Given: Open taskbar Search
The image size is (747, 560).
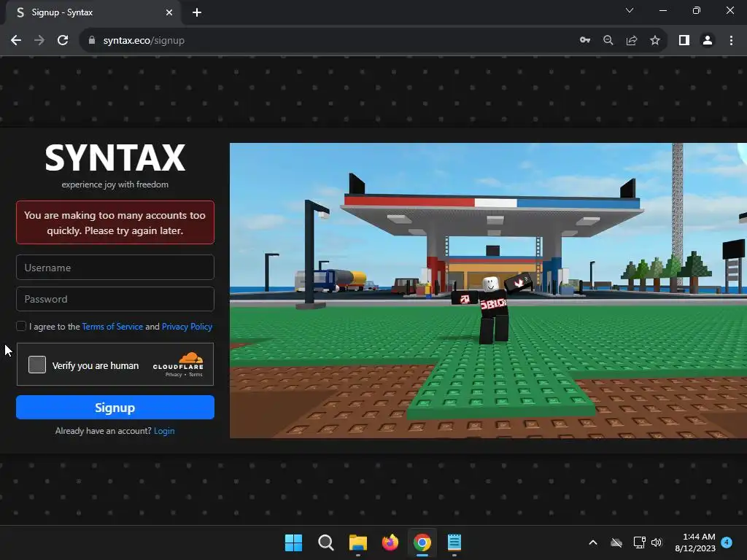Looking at the screenshot, I should (326, 542).
